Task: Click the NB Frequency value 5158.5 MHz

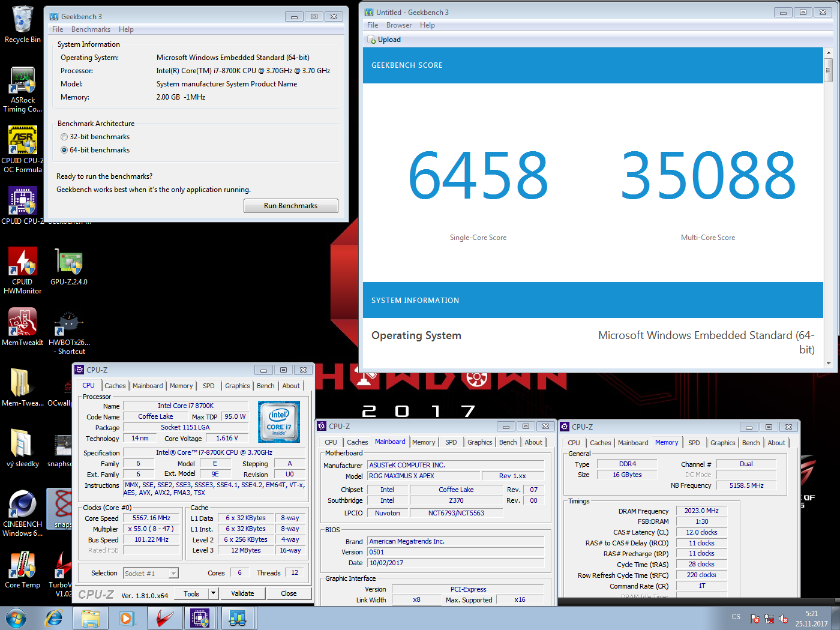Action: coord(746,486)
